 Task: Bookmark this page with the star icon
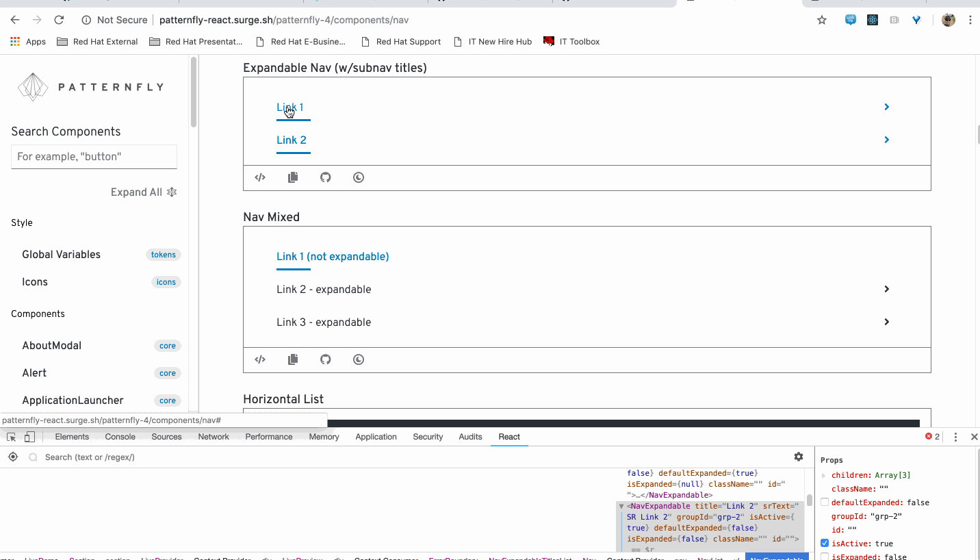822,20
